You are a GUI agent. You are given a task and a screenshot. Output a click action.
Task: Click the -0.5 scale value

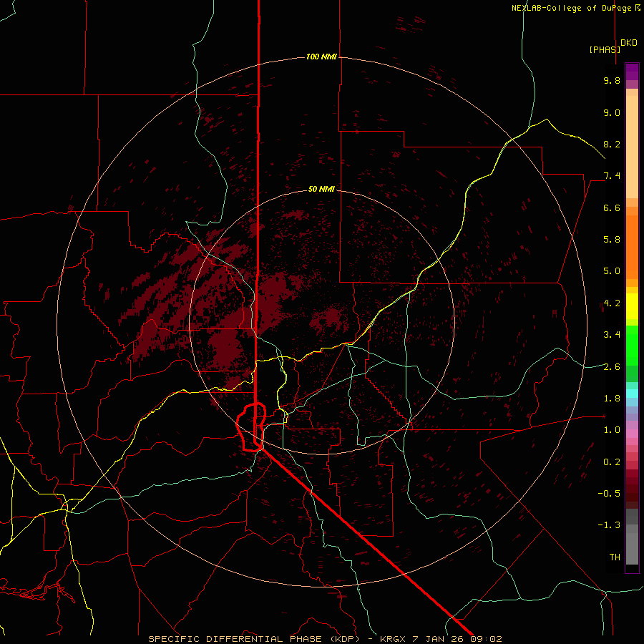click(609, 493)
